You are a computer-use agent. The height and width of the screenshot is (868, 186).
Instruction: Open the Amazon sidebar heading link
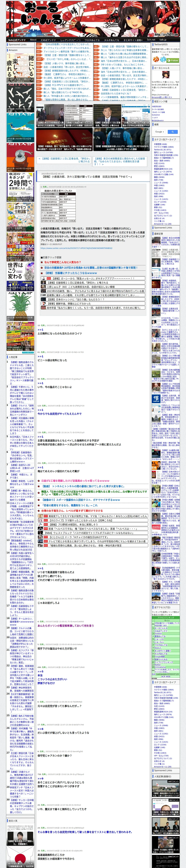13,50
